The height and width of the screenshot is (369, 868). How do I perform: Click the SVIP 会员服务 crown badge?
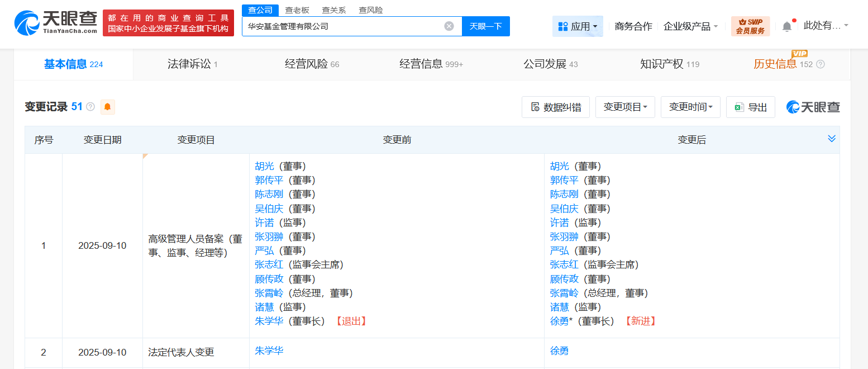point(750,26)
